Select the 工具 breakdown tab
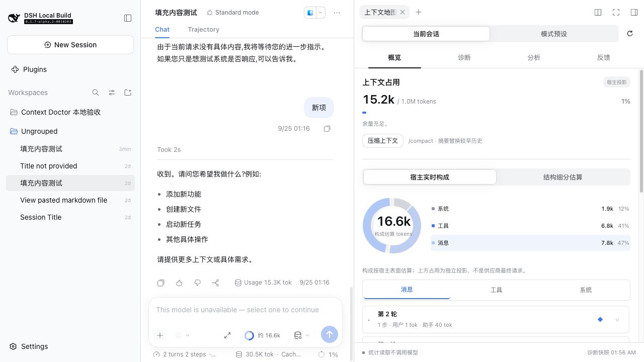Screen dimensions: 644x362 496,290
